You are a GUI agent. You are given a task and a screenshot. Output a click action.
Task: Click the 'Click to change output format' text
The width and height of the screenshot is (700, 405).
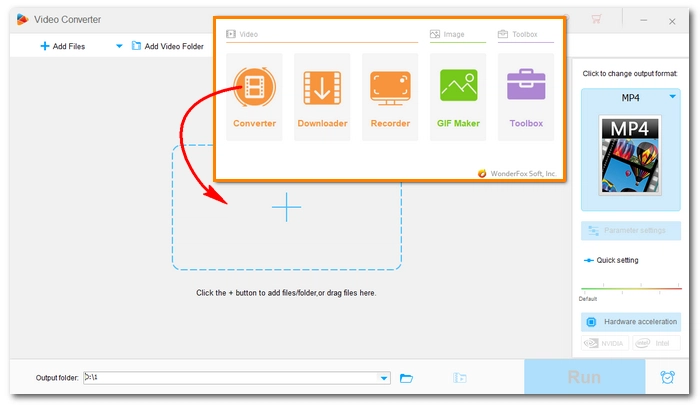pos(630,74)
